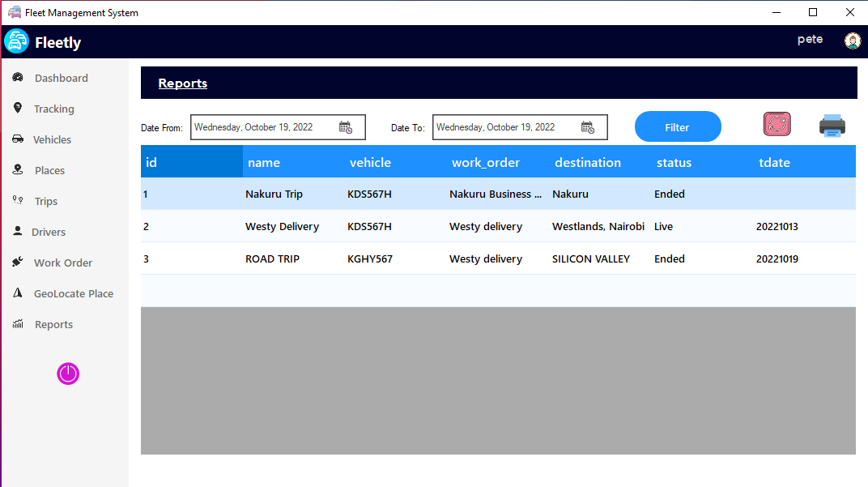Print the report using the printer icon
Image resolution: width=868 pixels, height=487 pixels.
click(x=832, y=126)
